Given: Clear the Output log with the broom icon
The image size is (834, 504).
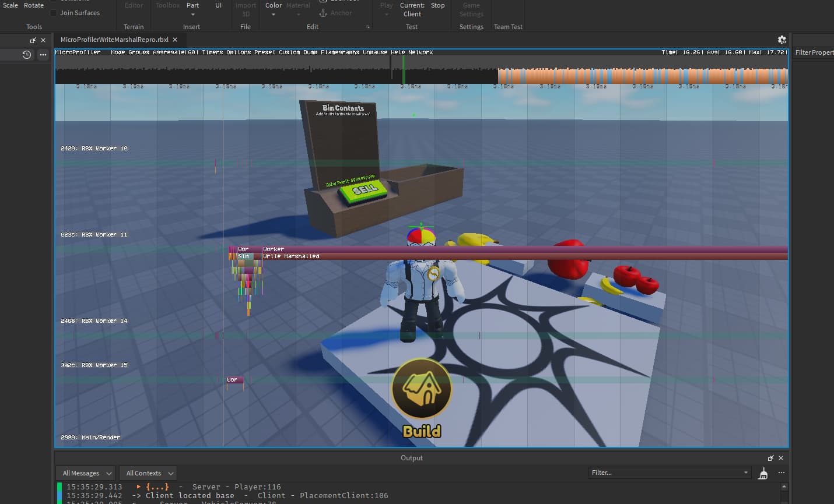Looking at the screenshot, I should click(763, 473).
